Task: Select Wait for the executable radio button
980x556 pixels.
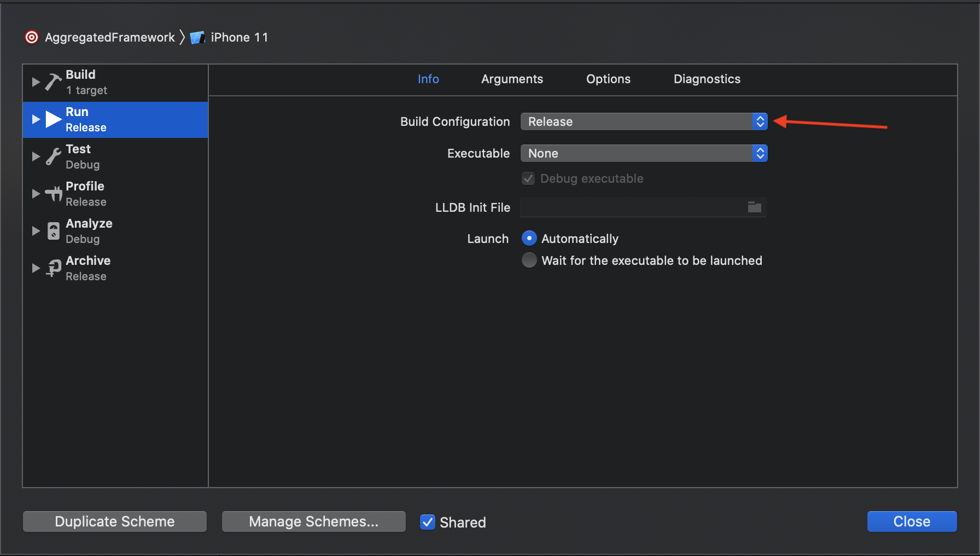Action: (529, 260)
